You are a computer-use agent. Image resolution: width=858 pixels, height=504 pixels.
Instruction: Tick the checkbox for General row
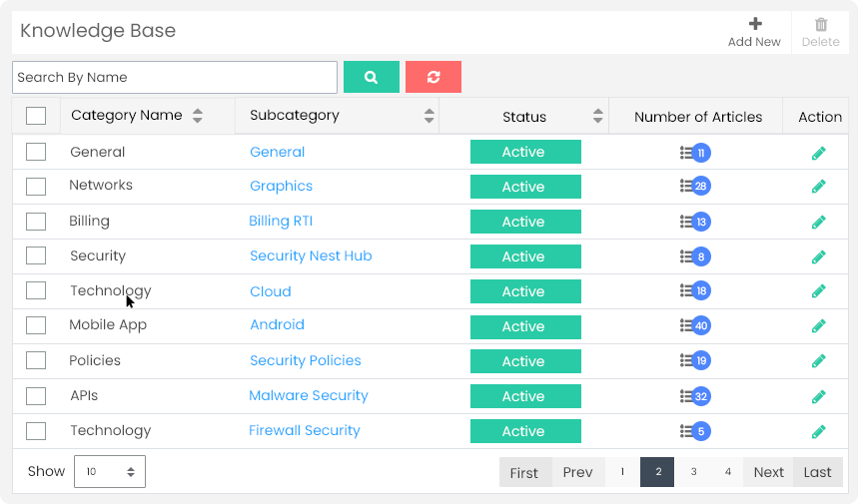[x=36, y=152]
